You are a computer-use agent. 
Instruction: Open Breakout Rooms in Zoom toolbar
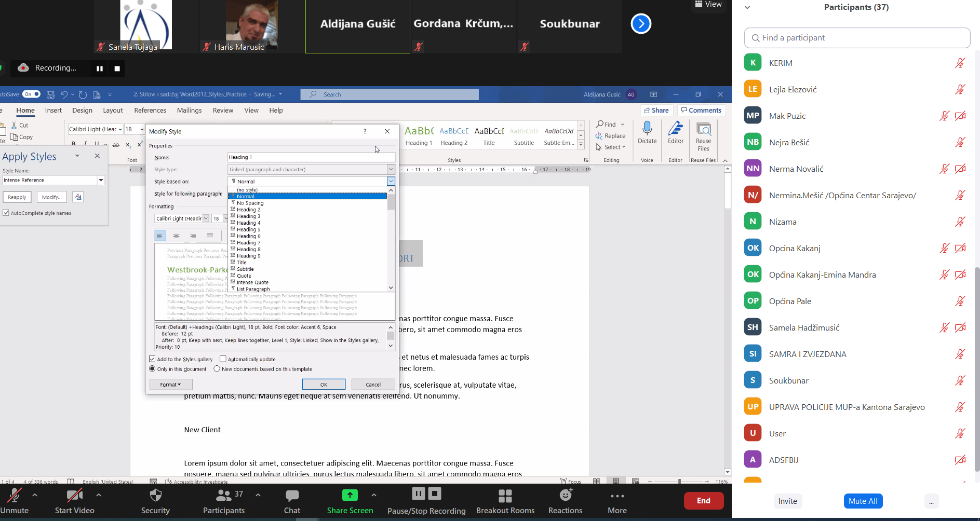pyautogui.click(x=505, y=496)
